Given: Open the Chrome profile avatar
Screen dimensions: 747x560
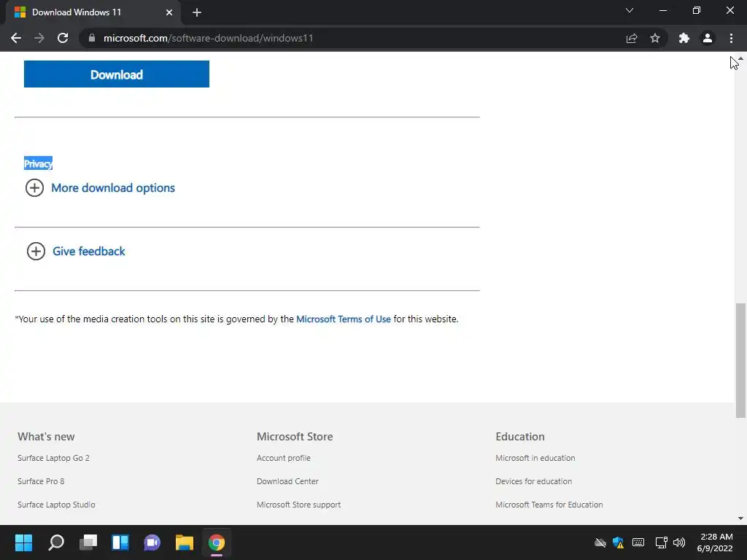Looking at the screenshot, I should click(708, 38).
